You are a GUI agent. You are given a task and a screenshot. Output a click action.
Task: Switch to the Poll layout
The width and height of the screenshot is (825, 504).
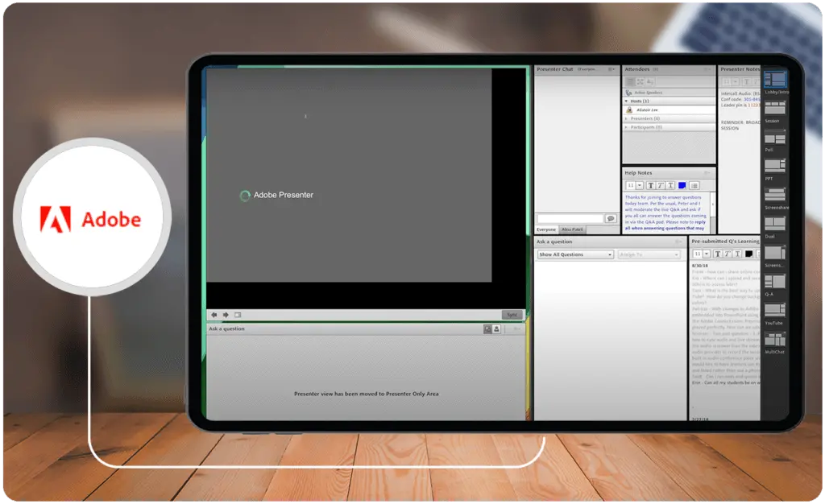click(x=775, y=138)
